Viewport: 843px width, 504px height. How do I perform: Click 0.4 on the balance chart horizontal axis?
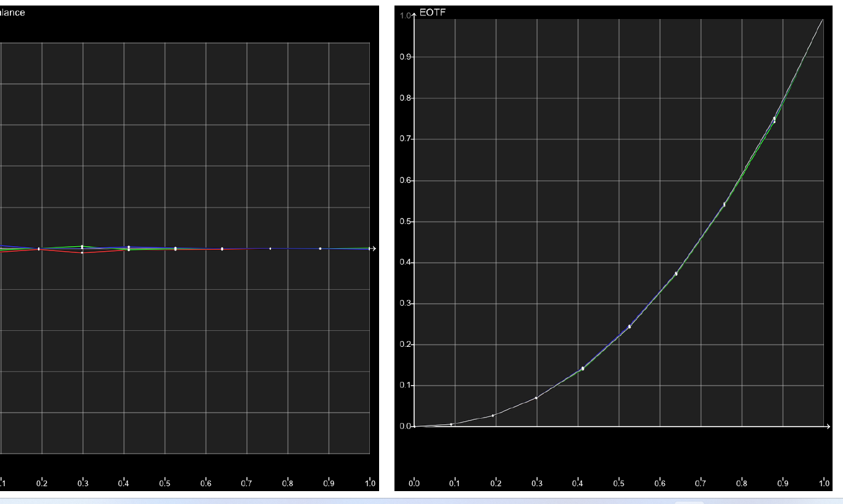[124, 483]
